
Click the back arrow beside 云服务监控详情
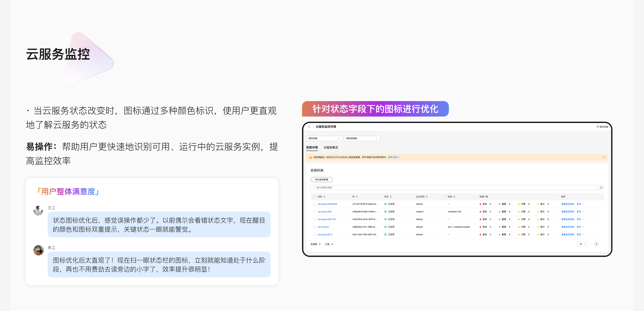[x=309, y=127]
